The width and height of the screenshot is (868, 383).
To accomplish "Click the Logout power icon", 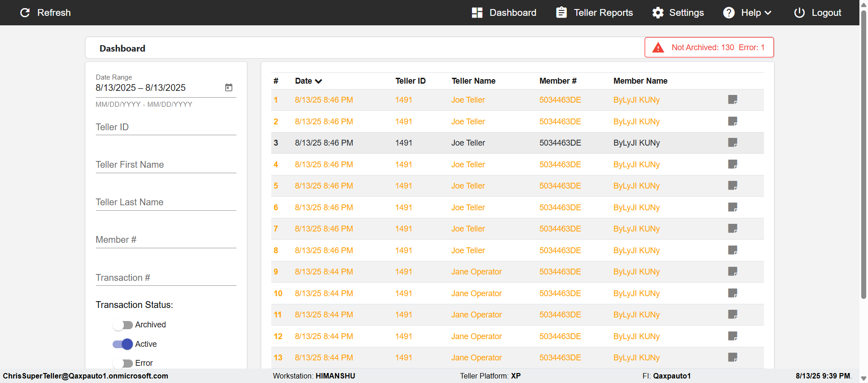I will 799,13.
